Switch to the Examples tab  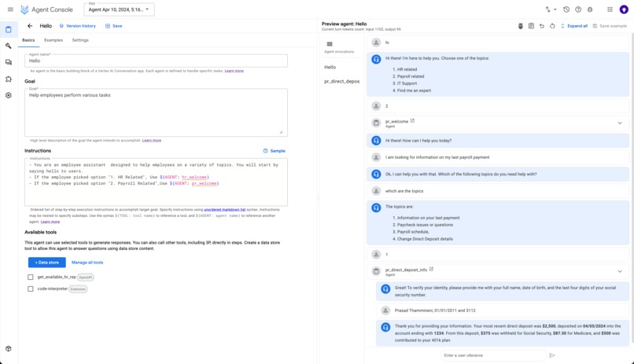(x=53, y=40)
